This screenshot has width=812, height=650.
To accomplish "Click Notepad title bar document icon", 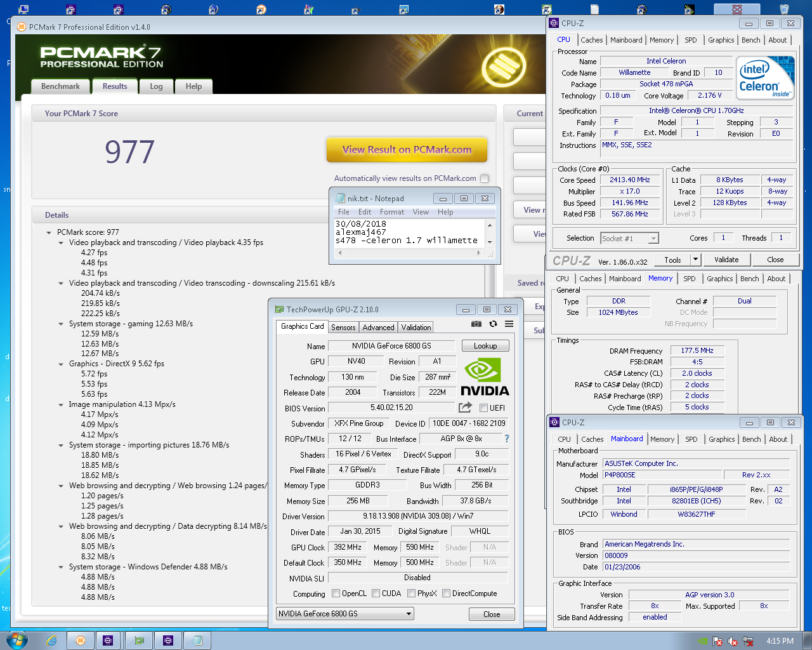I will tap(340, 198).
